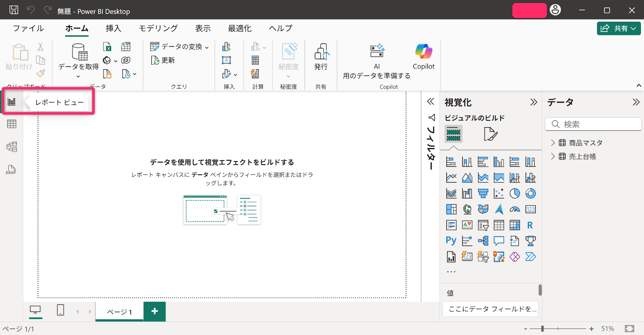Click the Report view icon in the sidebar
Screen dimensions: 644x335
12,101
